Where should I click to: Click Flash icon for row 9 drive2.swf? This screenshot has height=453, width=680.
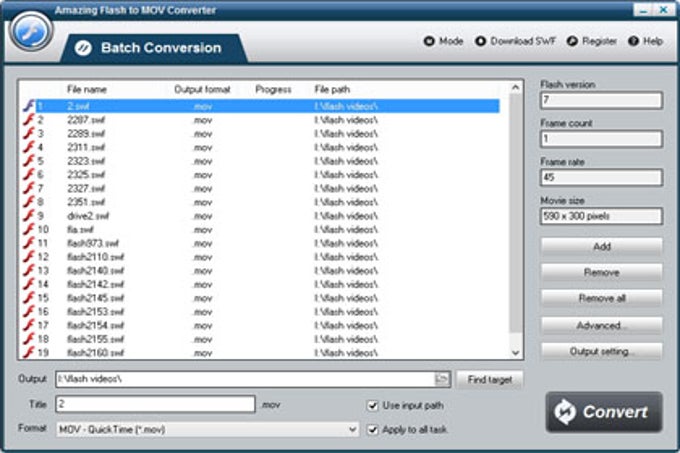[x=29, y=215]
